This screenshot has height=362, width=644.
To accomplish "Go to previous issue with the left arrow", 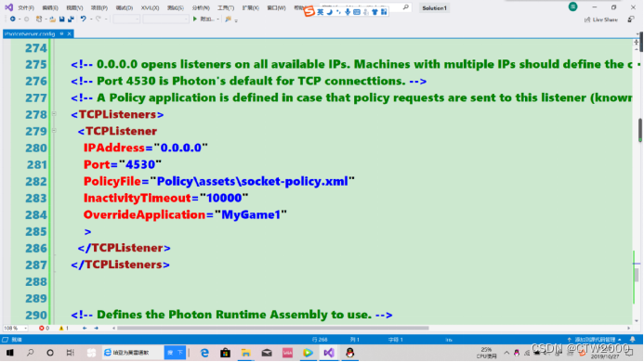I will pyautogui.click(x=85, y=328).
